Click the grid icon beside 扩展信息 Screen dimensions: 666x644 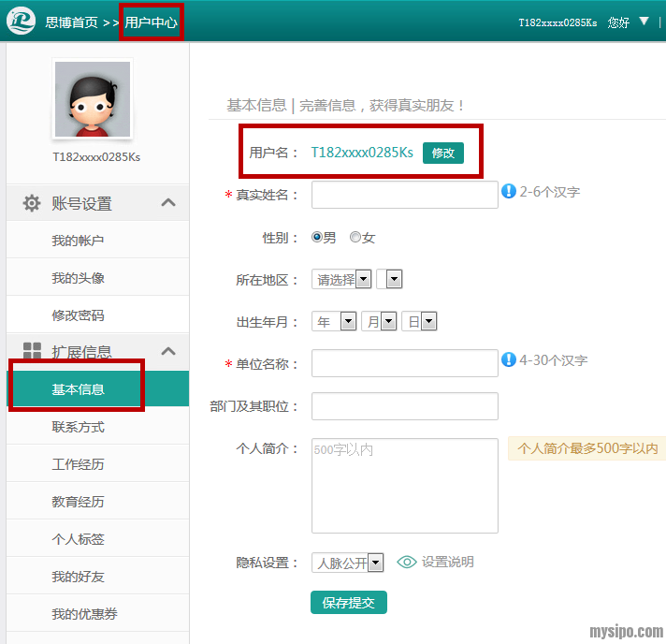[x=32, y=352]
